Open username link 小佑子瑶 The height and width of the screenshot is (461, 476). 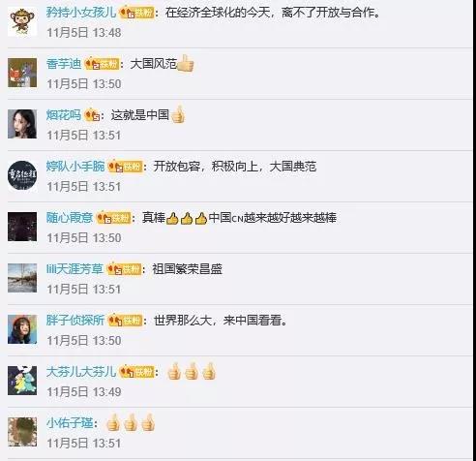[x=70, y=423]
